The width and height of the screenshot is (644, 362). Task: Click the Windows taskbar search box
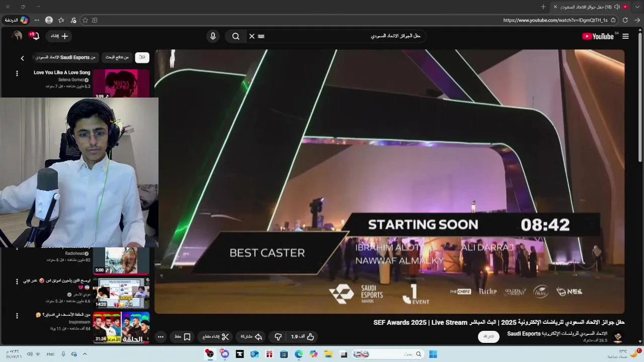[x=388, y=354]
